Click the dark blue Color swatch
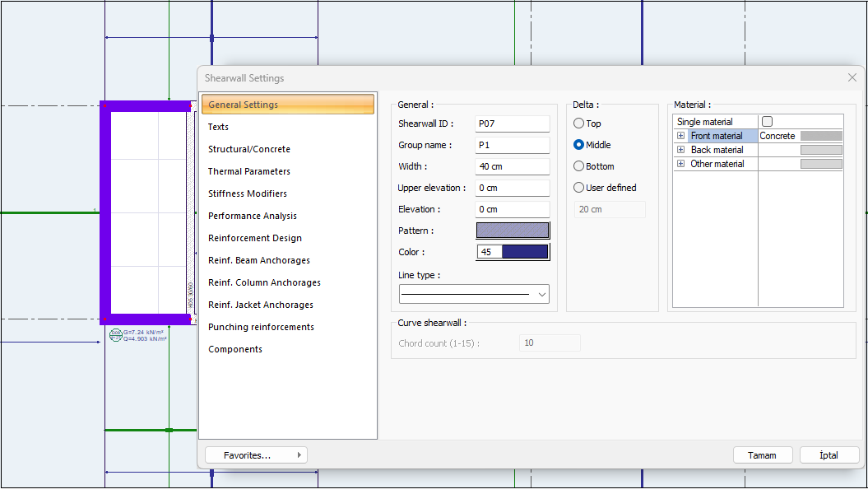The width and height of the screenshot is (868, 494). pos(525,252)
